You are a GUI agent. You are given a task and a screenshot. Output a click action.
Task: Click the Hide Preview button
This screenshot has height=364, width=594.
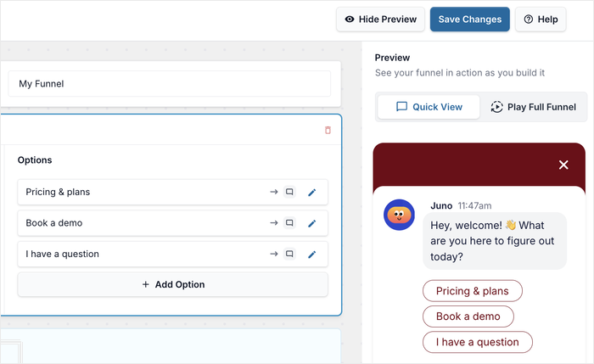pyautogui.click(x=380, y=20)
